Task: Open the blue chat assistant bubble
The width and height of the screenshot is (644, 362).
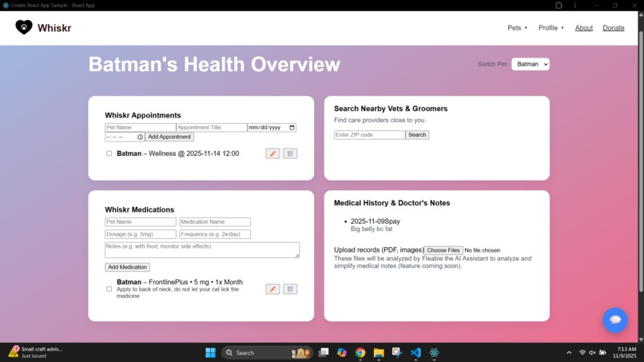Action: click(x=615, y=320)
